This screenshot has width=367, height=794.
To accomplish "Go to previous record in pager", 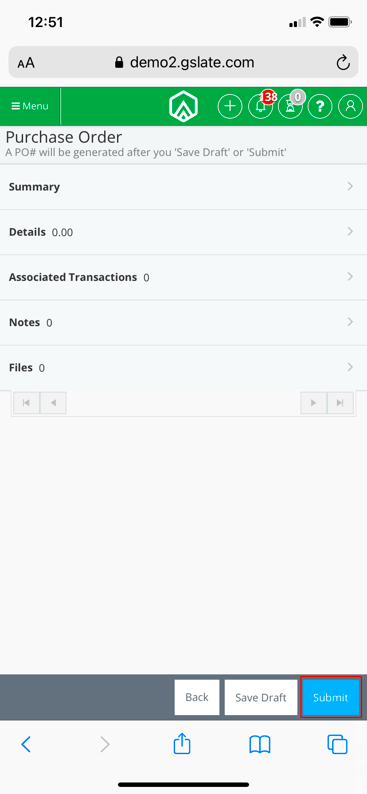I will pyautogui.click(x=53, y=403).
